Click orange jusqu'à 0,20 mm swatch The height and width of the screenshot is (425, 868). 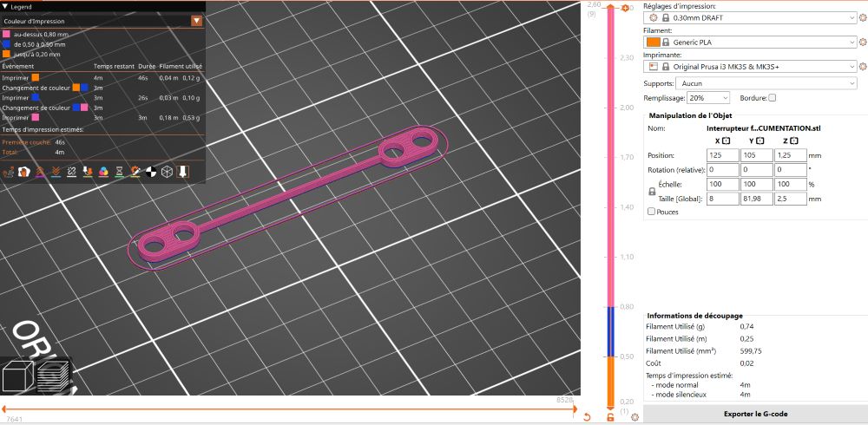click(x=7, y=55)
